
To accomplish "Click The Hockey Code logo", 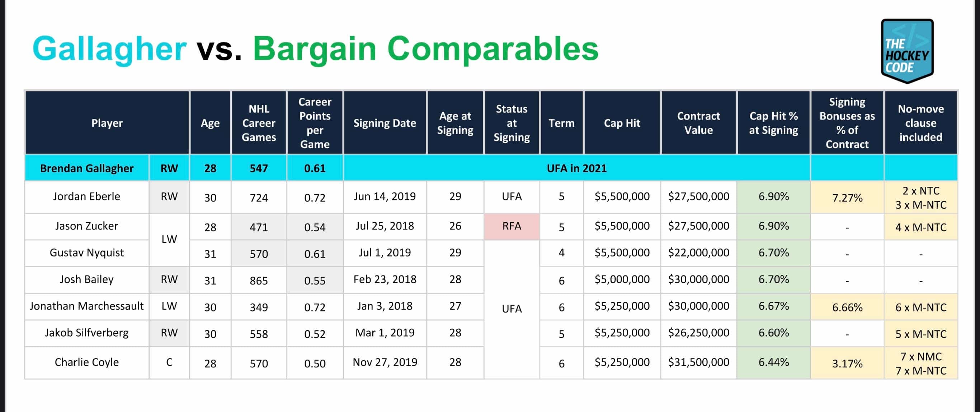I will click(907, 51).
